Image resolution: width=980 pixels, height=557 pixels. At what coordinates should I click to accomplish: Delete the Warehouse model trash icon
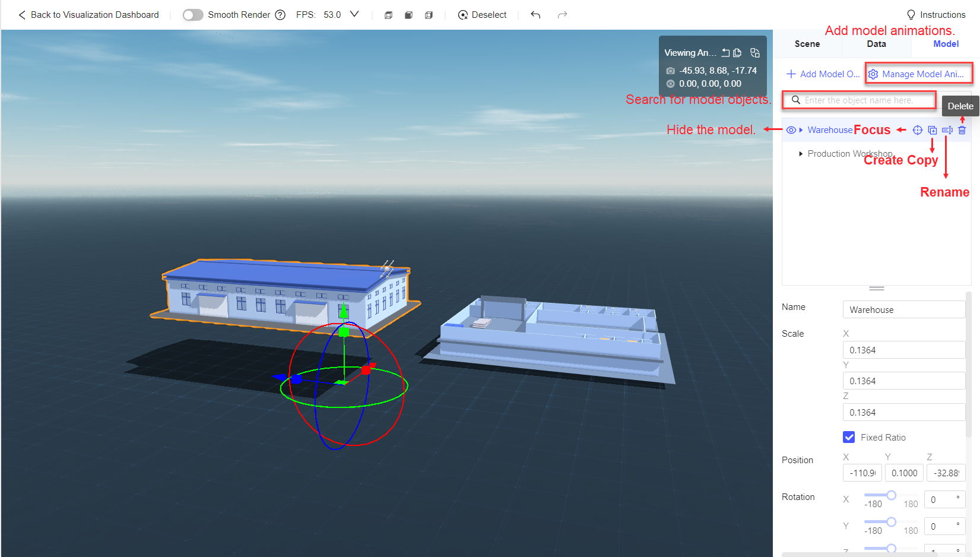pos(962,130)
